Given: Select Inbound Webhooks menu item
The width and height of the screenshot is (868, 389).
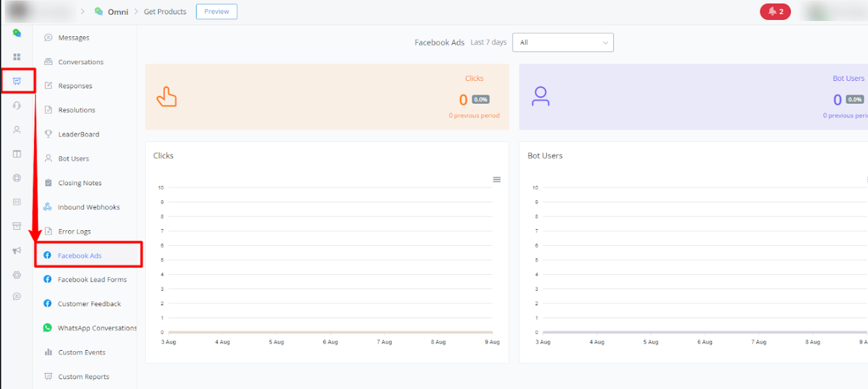Looking at the screenshot, I should 89,207.
